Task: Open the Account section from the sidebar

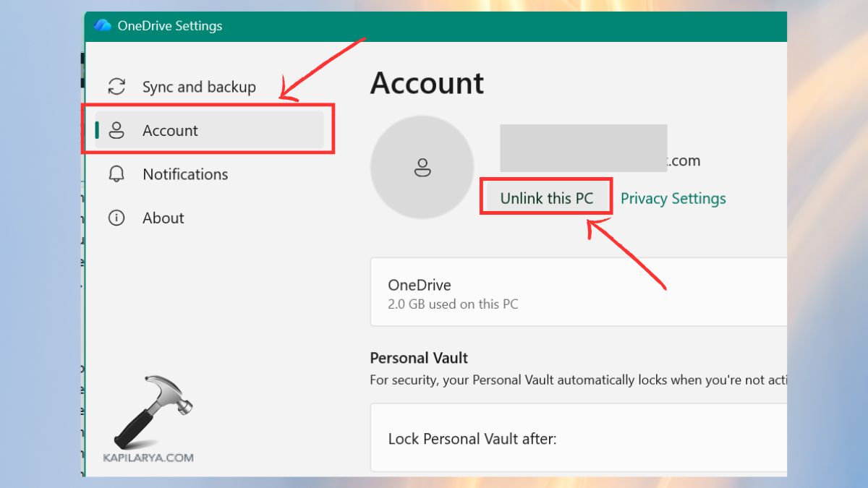Action: tap(171, 130)
